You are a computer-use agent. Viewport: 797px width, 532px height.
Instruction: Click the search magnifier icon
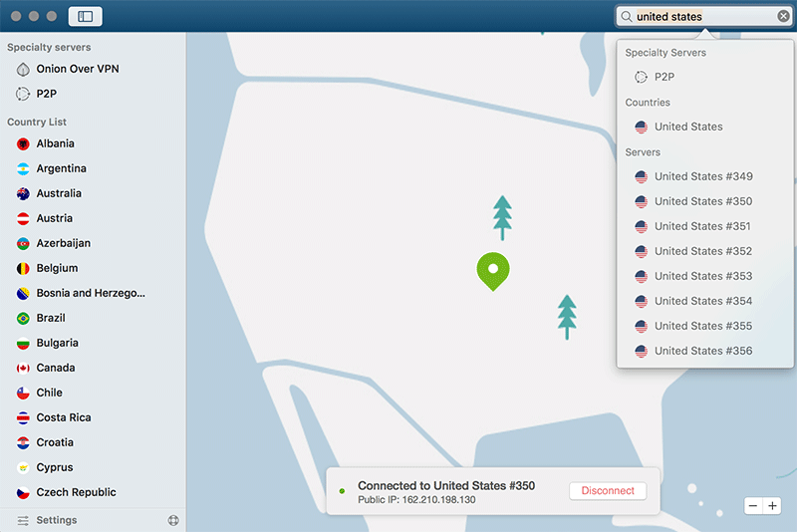(627, 16)
